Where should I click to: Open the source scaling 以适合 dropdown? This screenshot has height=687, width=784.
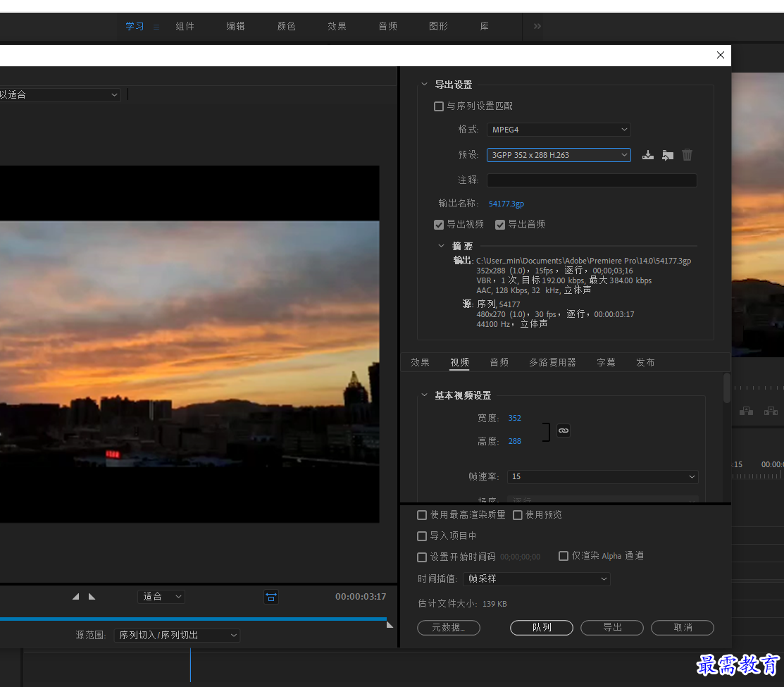(x=59, y=94)
